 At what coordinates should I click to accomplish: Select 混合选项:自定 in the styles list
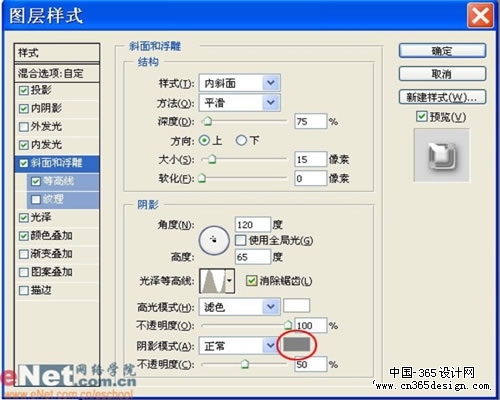[57, 73]
